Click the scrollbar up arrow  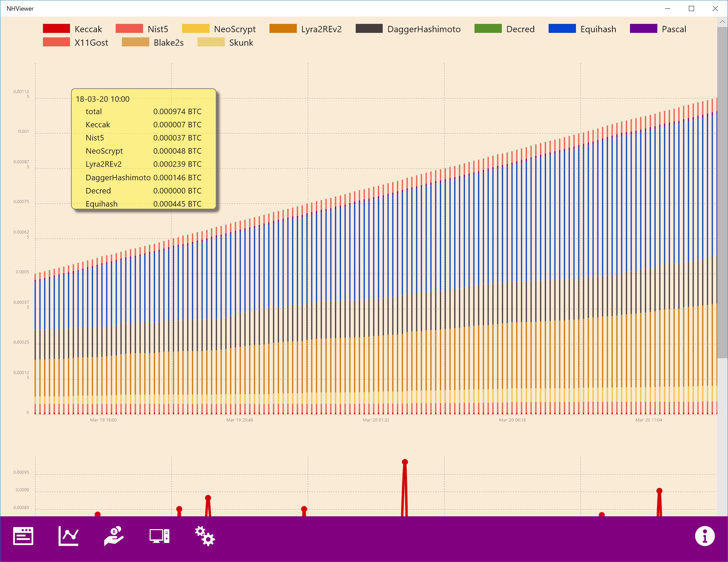pyautogui.click(x=722, y=22)
